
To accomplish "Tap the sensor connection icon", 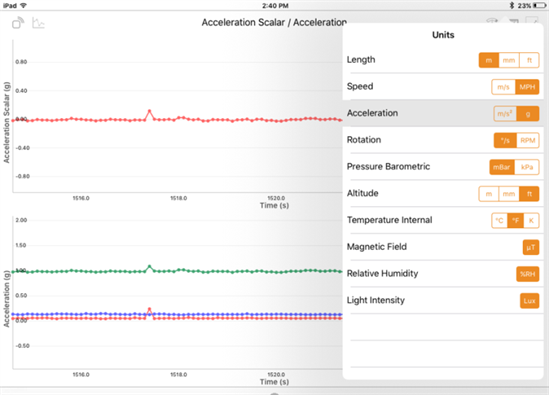I will [18, 23].
